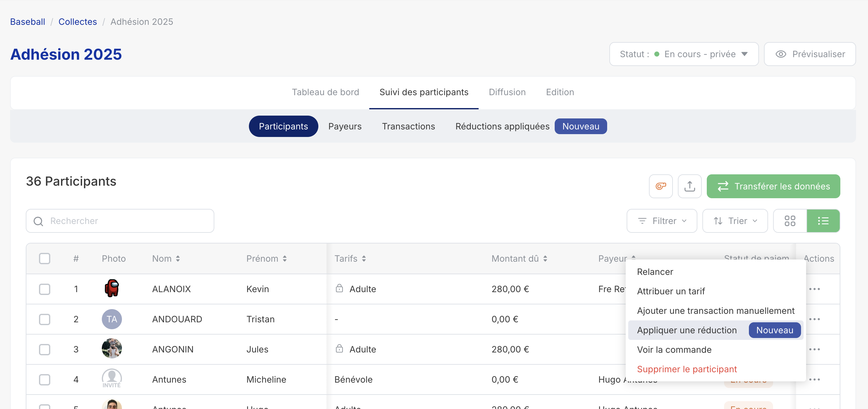Switch to grid view icon
Screen dimensions: 868x409
click(x=789, y=221)
